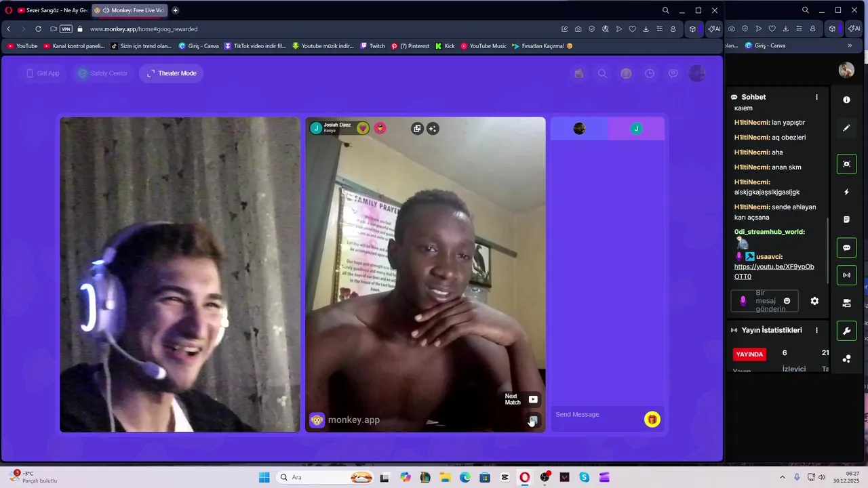Viewport: 868px width, 488px height.
Task: Toggle the Opera VPN badge
Action: (66, 29)
